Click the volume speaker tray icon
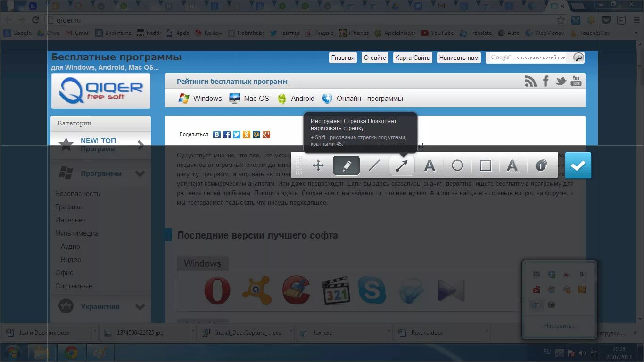This screenshot has height=362, width=644. (x=582, y=353)
